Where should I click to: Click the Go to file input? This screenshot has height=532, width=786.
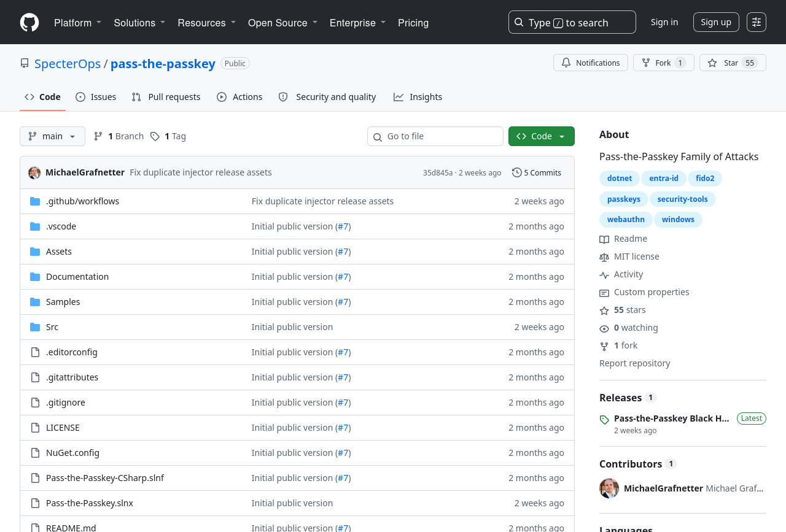[x=435, y=136]
